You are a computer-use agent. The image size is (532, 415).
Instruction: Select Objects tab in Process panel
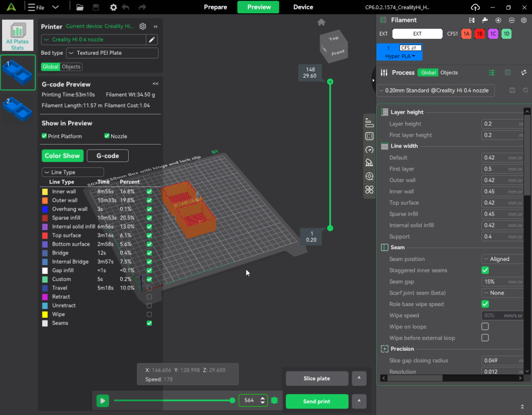pos(449,72)
